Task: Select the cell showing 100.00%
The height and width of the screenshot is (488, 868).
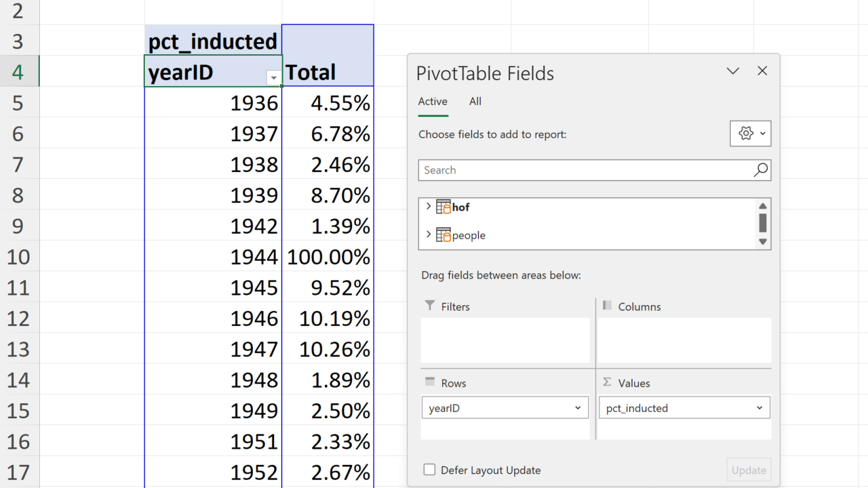Action: [x=328, y=258]
